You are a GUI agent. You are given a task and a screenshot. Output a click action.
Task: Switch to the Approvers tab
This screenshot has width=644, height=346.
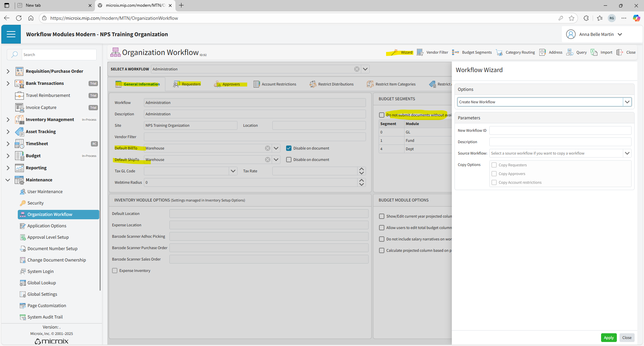pyautogui.click(x=227, y=84)
